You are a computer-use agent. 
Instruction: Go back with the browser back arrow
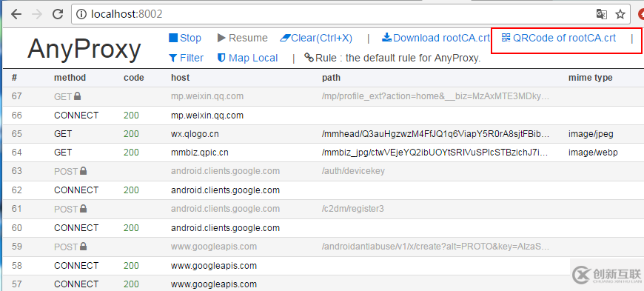(x=16, y=14)
